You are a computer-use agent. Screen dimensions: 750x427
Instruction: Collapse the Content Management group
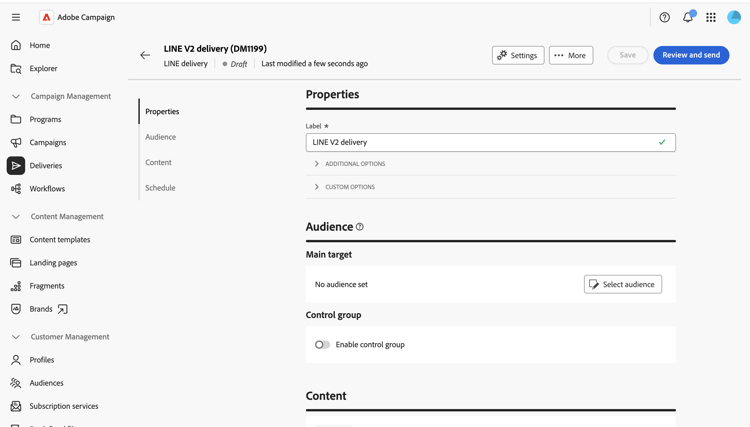(x=16, y=217)
